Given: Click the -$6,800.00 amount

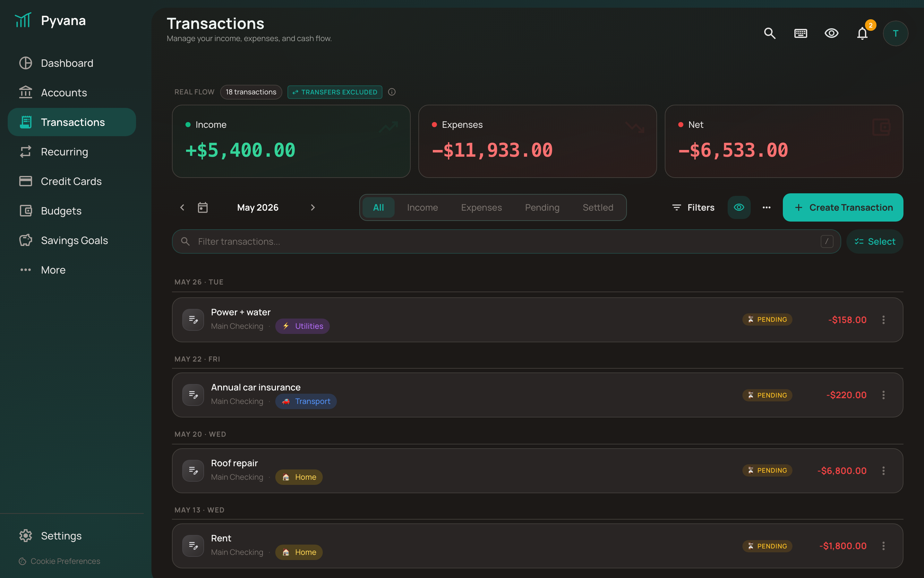Looking at the screenshot, I should (x=842, y=471).
